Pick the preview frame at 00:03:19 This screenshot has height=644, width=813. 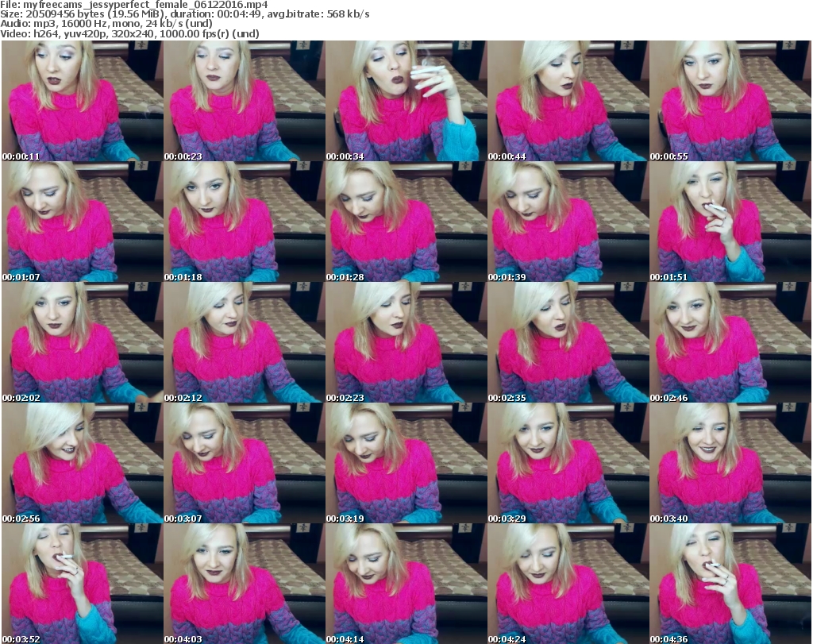(x=406, y=463)
